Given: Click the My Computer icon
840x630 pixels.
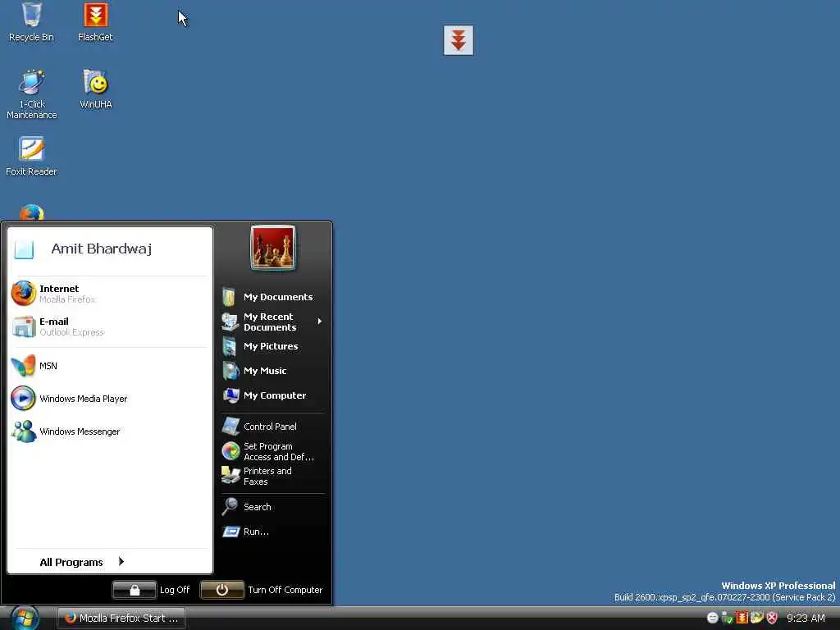Looking at the screenshot, I should tap(231, 395).
